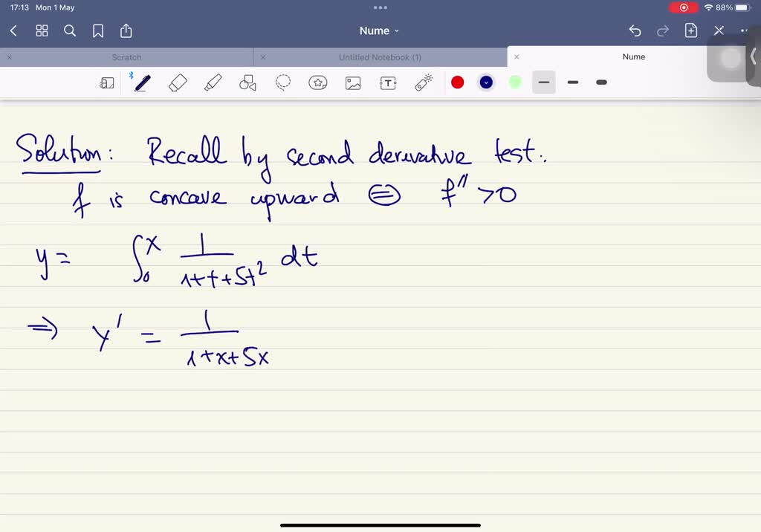This screenshot has height=532, width=761.
Task: Open the Shapes tool
Action: click(x=247, y=82)
